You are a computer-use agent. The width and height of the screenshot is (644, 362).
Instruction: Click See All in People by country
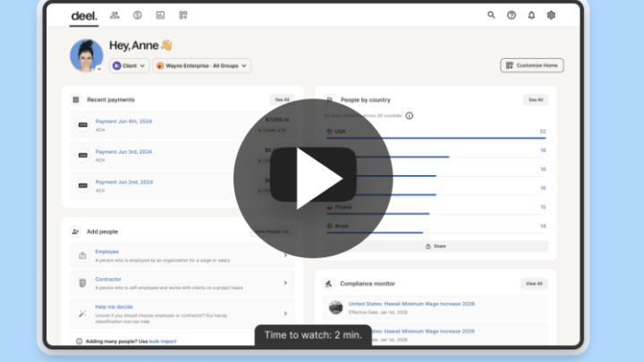536,100
